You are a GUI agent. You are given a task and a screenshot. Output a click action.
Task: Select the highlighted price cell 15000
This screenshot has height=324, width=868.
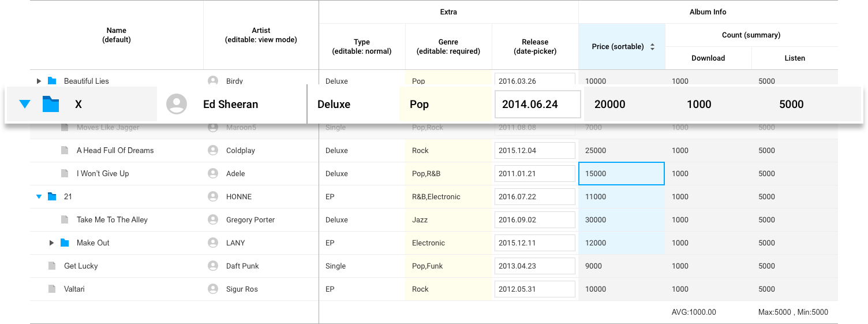coord(622,174)
